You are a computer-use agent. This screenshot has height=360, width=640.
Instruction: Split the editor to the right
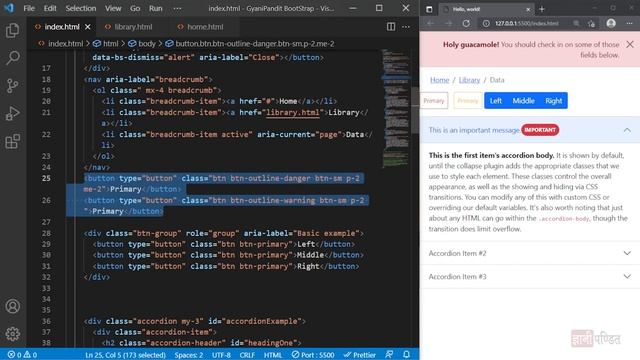[391, 27]
